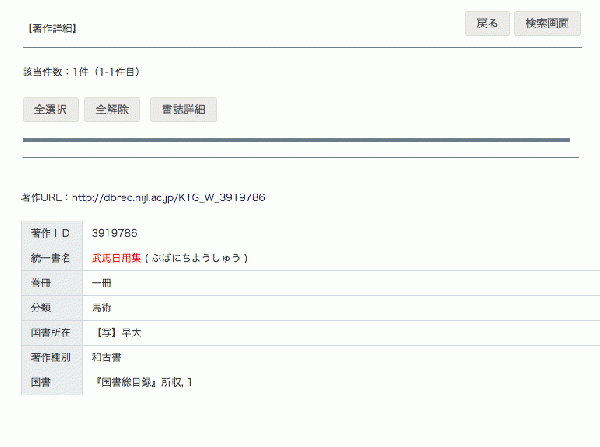The height and width of the screenshot is (447, 600).
Task: Open 書誌詳細 bibliographic details
Action: pos(183,109)
